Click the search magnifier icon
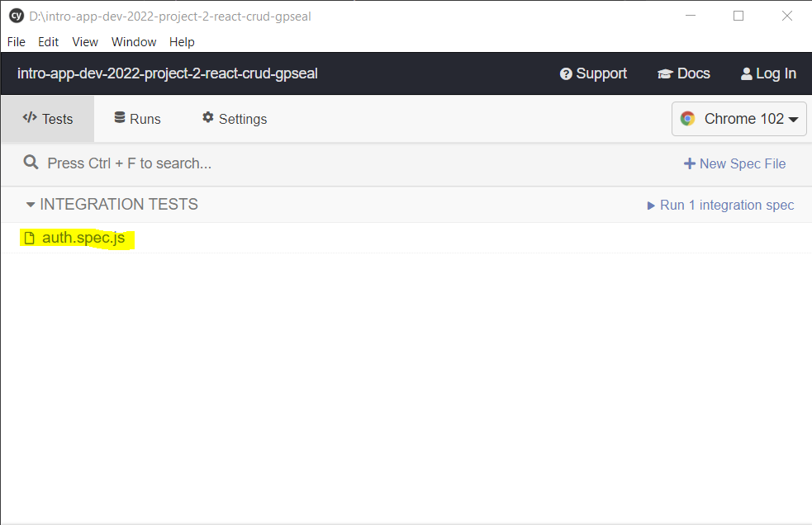The image size is (812, 525). [31, 162]
